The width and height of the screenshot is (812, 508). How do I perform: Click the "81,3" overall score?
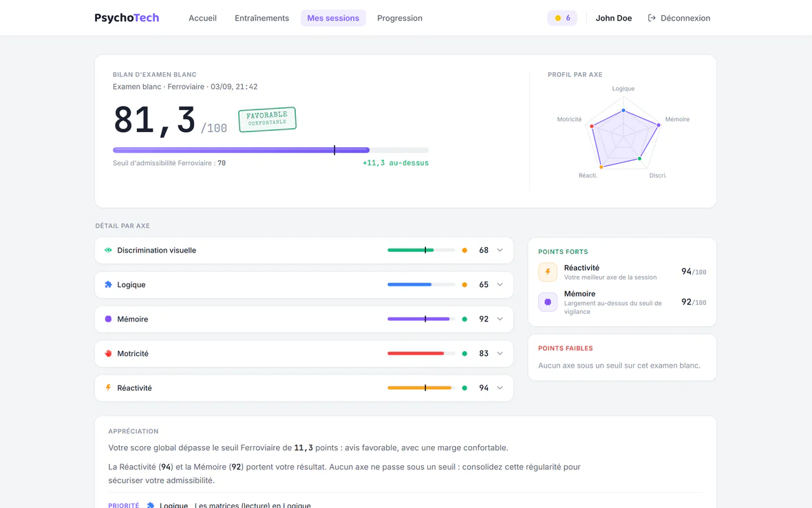click(154, 120)
